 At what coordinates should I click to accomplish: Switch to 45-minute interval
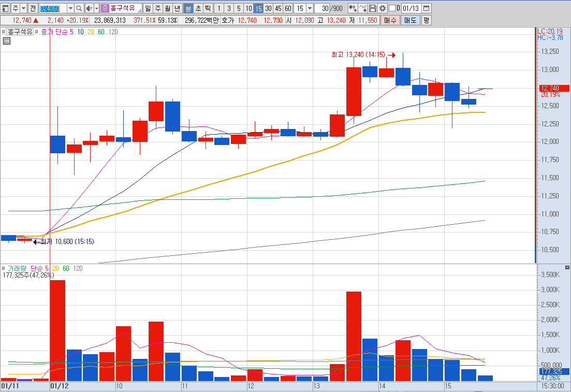point(278,8)
